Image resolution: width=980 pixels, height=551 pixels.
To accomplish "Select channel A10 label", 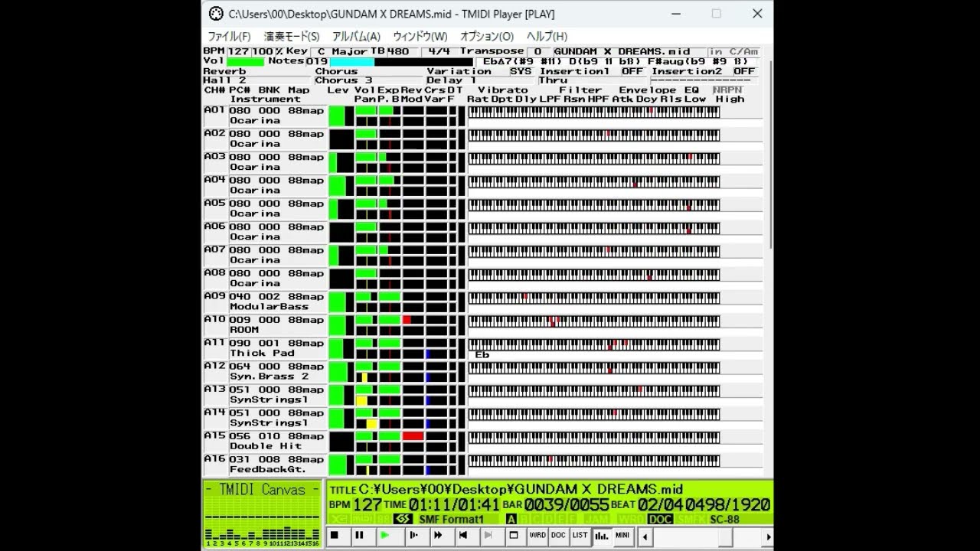I will 215,320.
